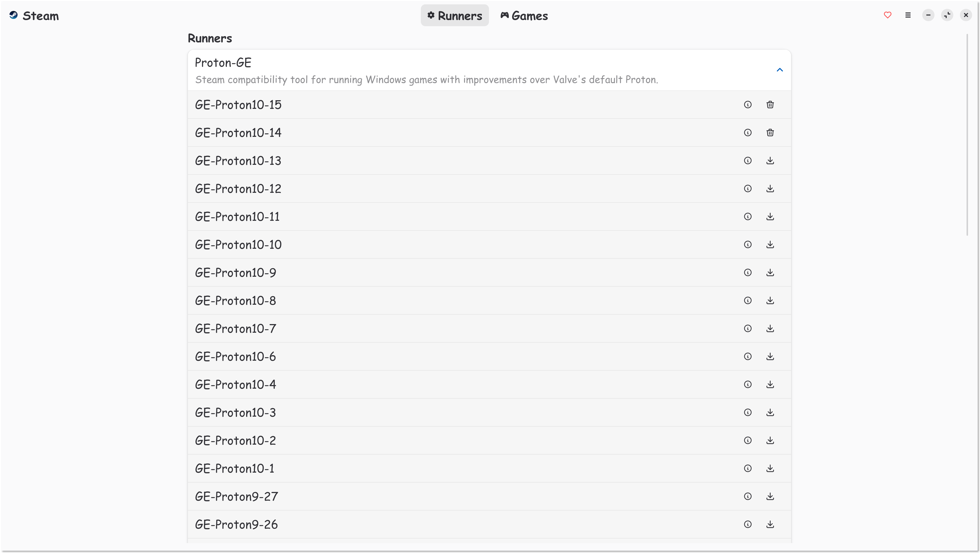
Task: Show info for GE-Proton10-2
Action: pos(748,440)
